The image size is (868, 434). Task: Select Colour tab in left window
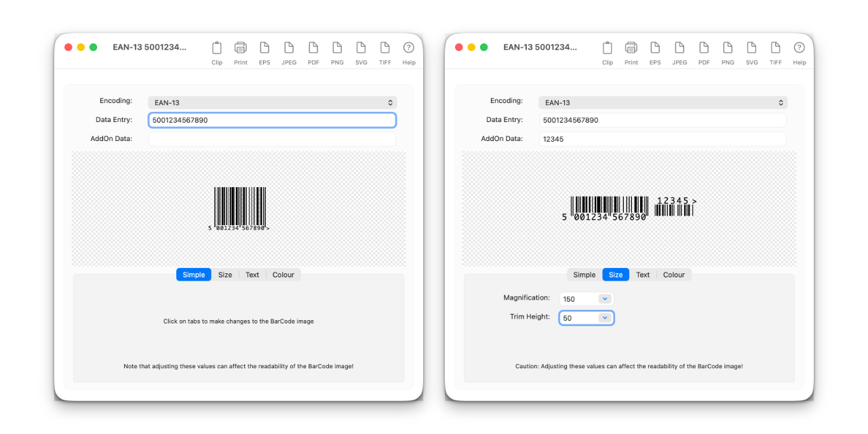point(283,275)
